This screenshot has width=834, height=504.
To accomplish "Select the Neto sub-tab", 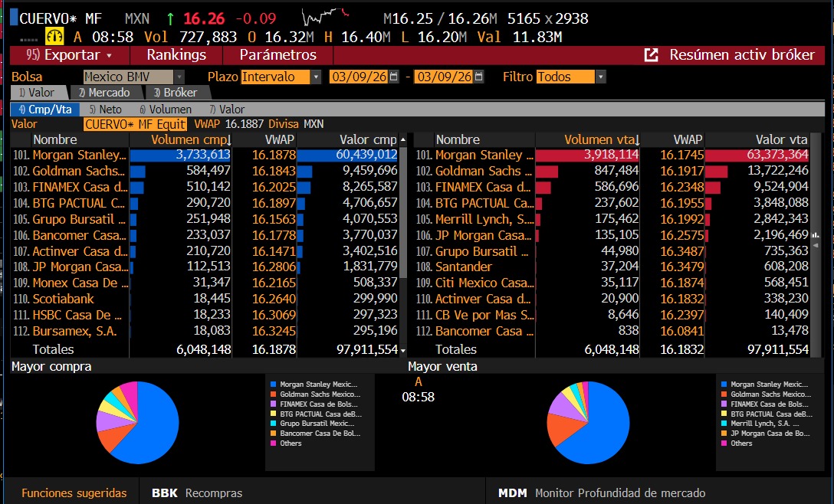I will 105,110.
